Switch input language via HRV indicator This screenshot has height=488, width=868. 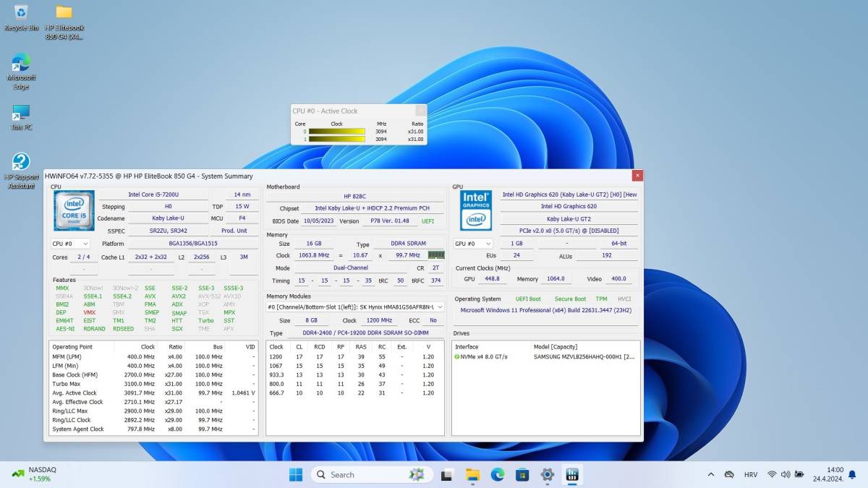751,474
